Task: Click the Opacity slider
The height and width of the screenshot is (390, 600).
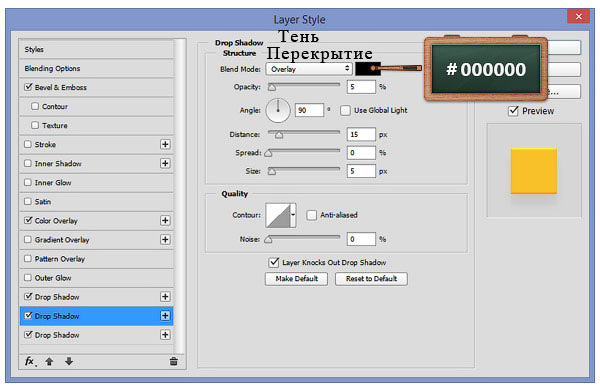Action: pyautogui.click(x=303, y=86)
